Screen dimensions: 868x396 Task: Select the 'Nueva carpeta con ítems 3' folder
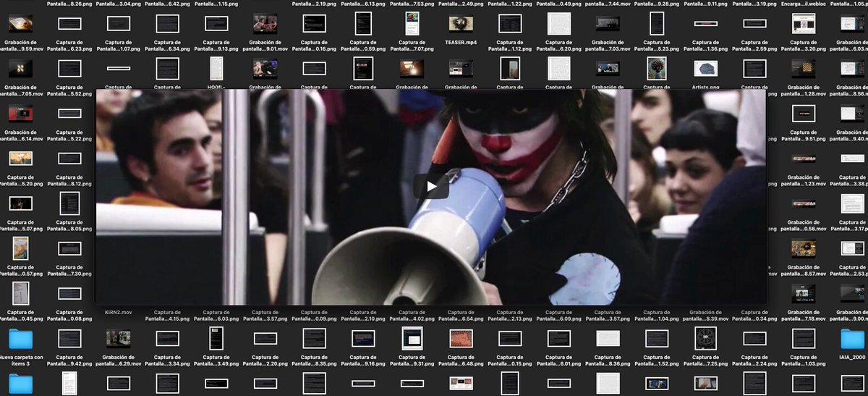pos(20,338)
